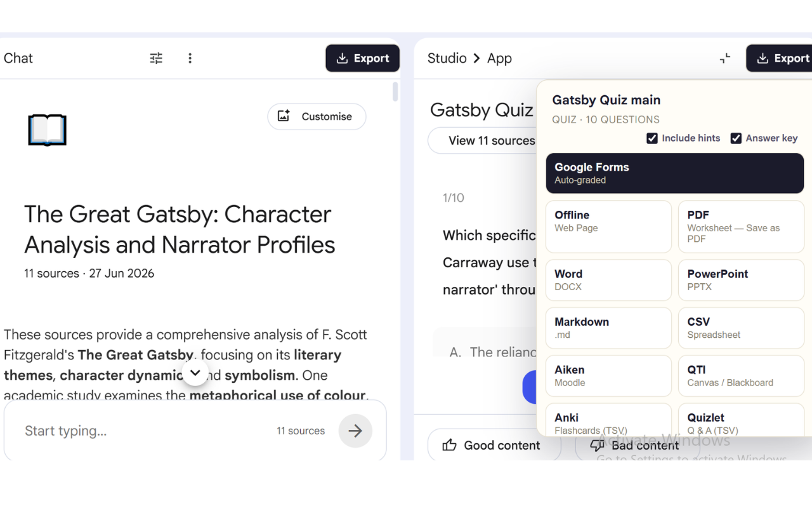The image size is (812, 508).
Task: Click the App breadcrumb item
Action: [499, 58]
